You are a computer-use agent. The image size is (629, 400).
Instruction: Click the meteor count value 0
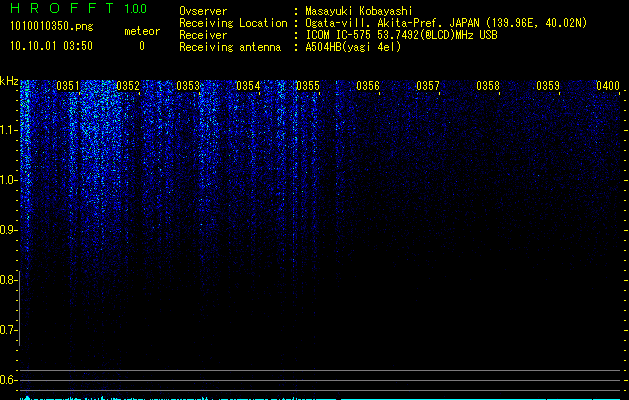click(142, 46)
